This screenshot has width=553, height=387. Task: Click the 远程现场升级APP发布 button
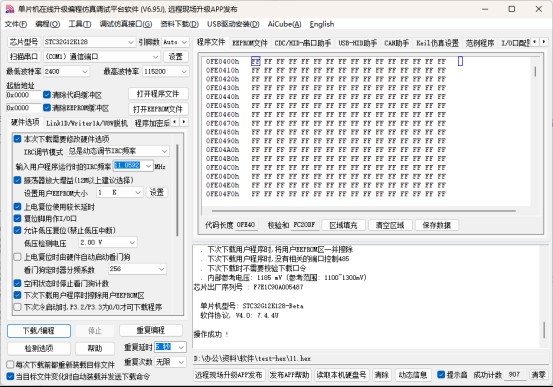pyautogui.click(x=229, y=375)
